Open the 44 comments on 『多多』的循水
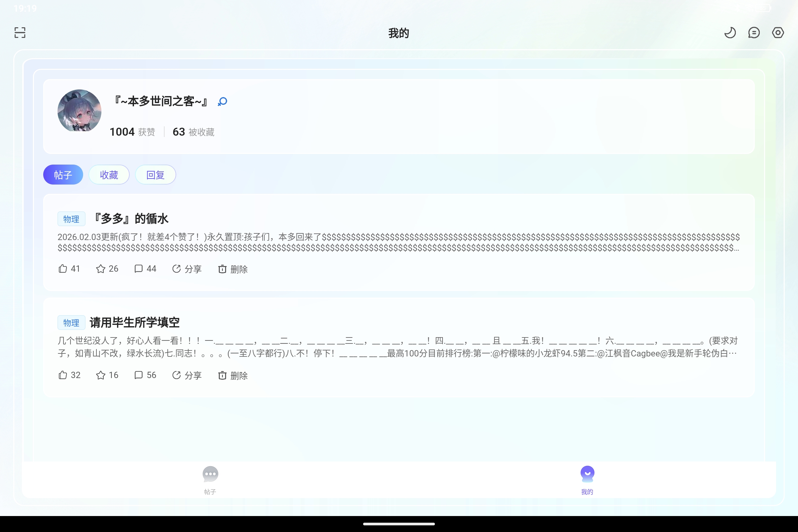The width and height of the screenshot is (798, 532). [x=145, y=268]
